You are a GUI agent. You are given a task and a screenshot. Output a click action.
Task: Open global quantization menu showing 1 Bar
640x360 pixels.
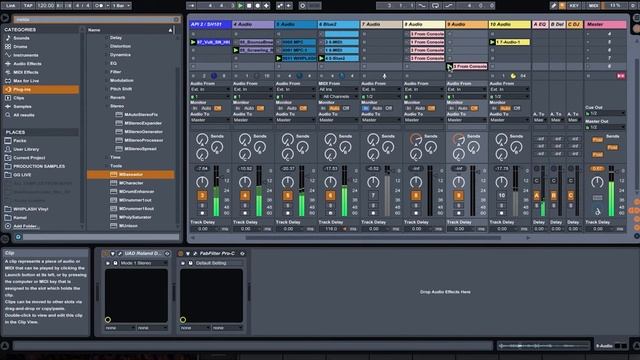click(x=122, y=6)
